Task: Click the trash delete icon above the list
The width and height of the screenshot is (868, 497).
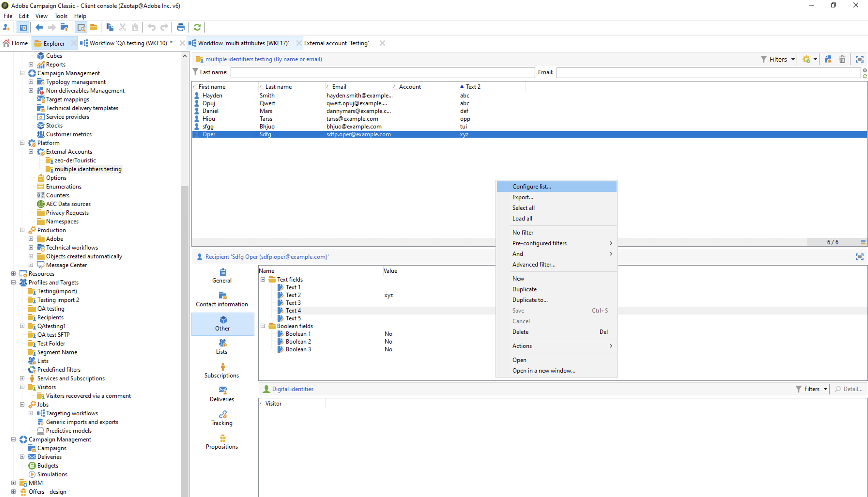Action: click(x=842, y=59)
